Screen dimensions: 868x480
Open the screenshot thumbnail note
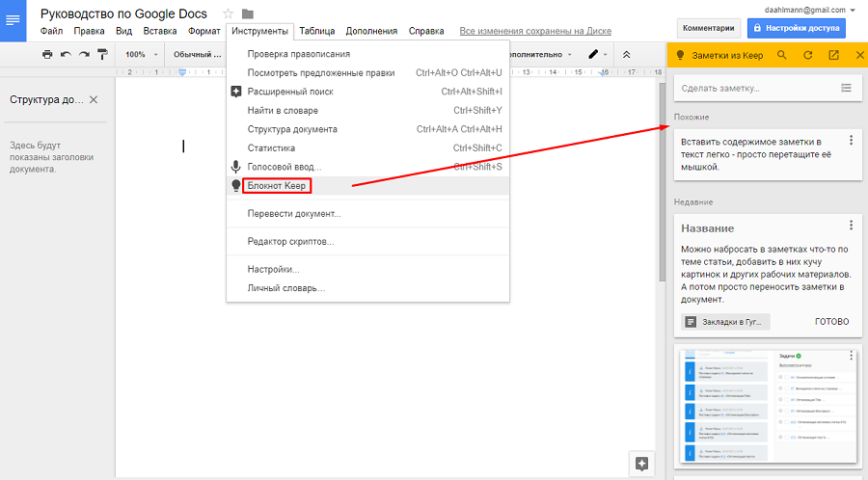point(768,407)
